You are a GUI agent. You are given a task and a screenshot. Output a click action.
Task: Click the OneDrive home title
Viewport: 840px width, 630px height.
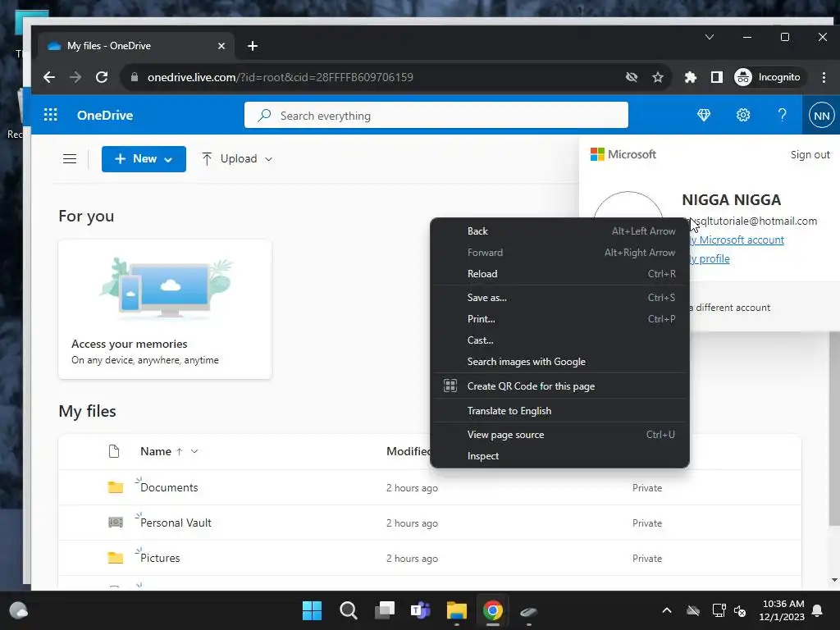pos(105,115)
